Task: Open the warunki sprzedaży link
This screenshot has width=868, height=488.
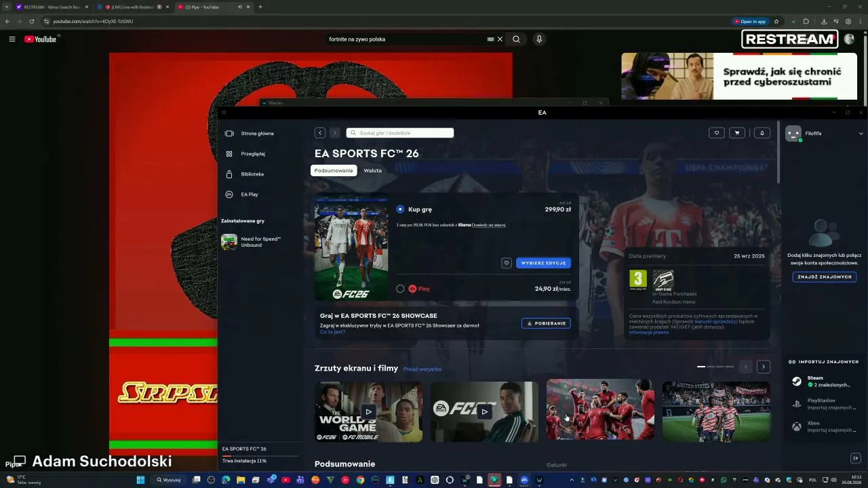Action: tap(715, 321)
